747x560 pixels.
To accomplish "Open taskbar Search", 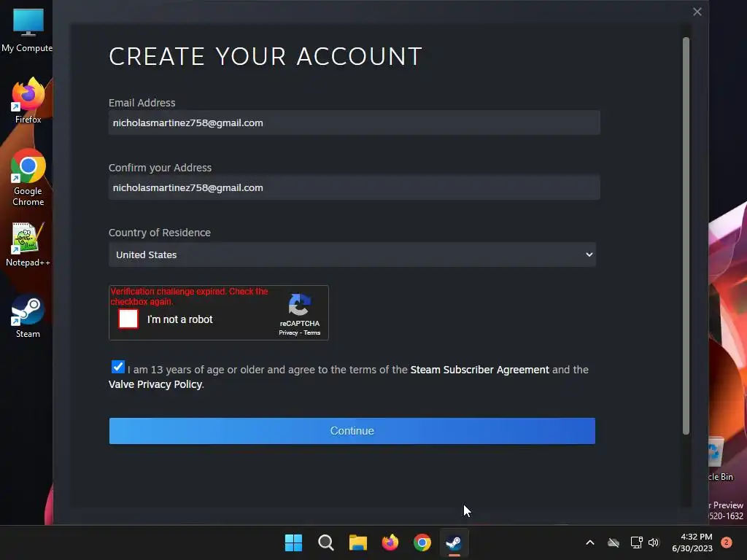I will click(326, 542).
